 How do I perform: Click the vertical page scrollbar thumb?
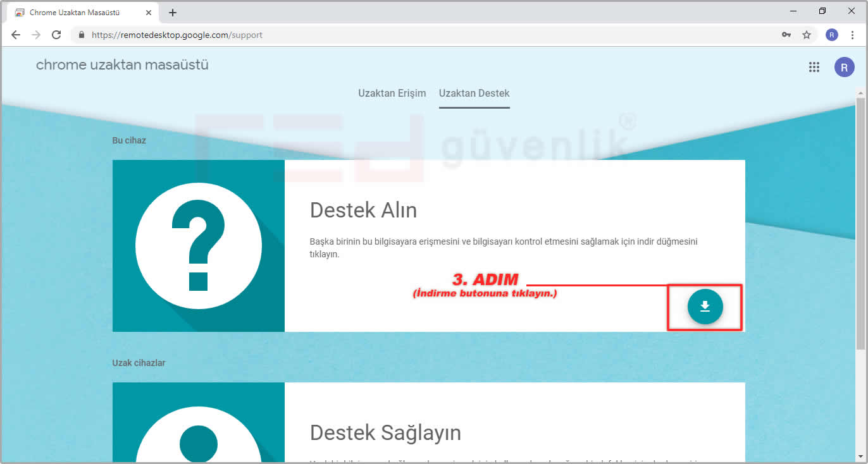pyautogui.click(x=860, y=223)
